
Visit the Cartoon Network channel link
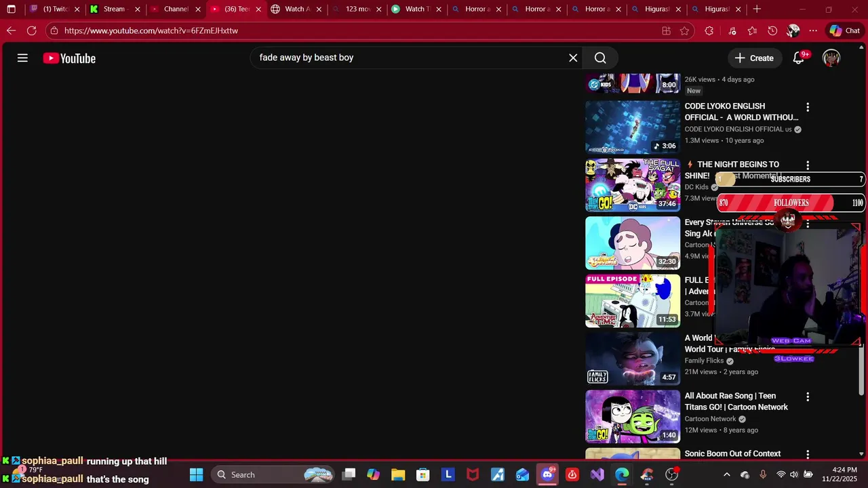coord(710,419)
